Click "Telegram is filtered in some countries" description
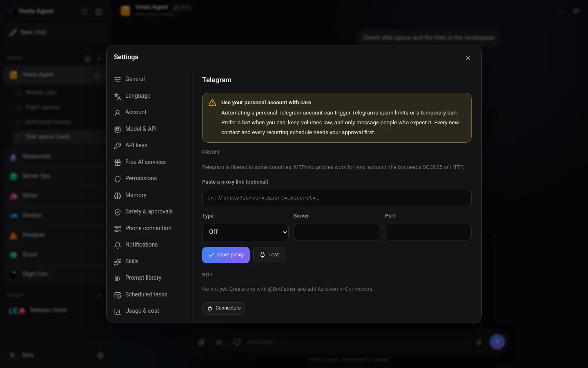 pos(333,167)
